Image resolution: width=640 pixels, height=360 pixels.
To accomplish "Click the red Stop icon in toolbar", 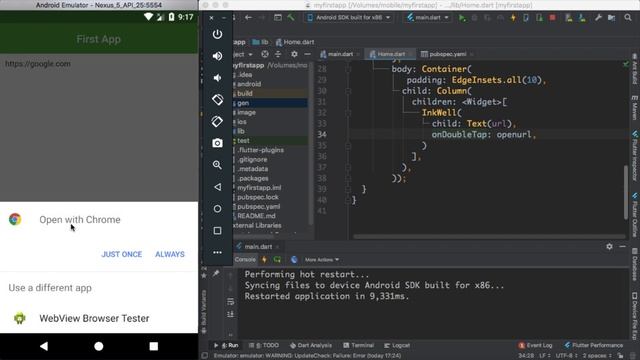I will pyautogui.click(x=552, y=18).
